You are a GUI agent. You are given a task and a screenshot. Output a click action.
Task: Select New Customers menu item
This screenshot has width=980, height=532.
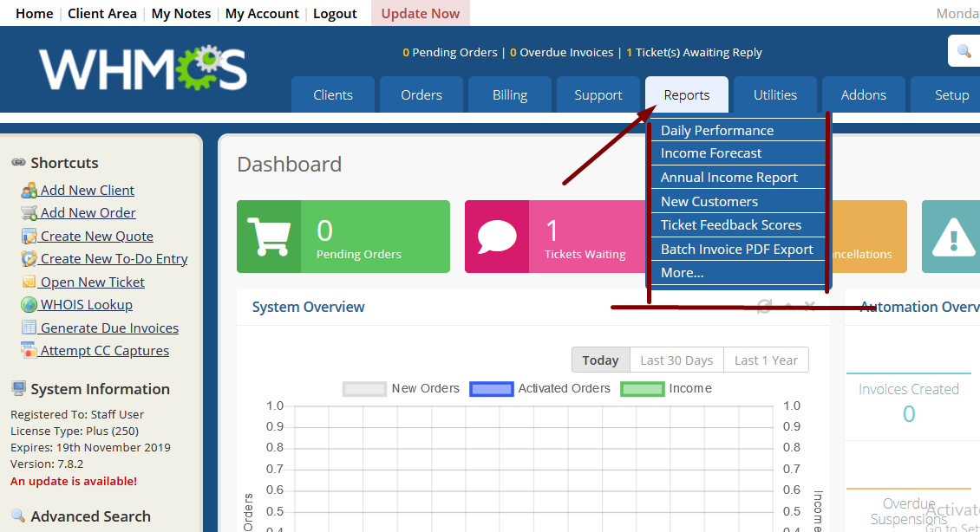[738, 201]
